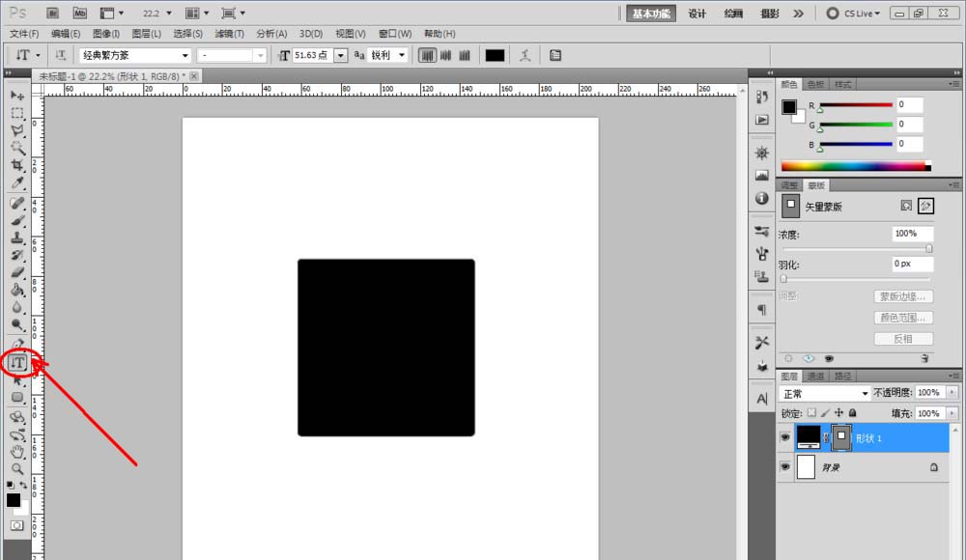Hide the 形状 1 layer
Viewport: 966px width, 560px height.
pos(784,437)
